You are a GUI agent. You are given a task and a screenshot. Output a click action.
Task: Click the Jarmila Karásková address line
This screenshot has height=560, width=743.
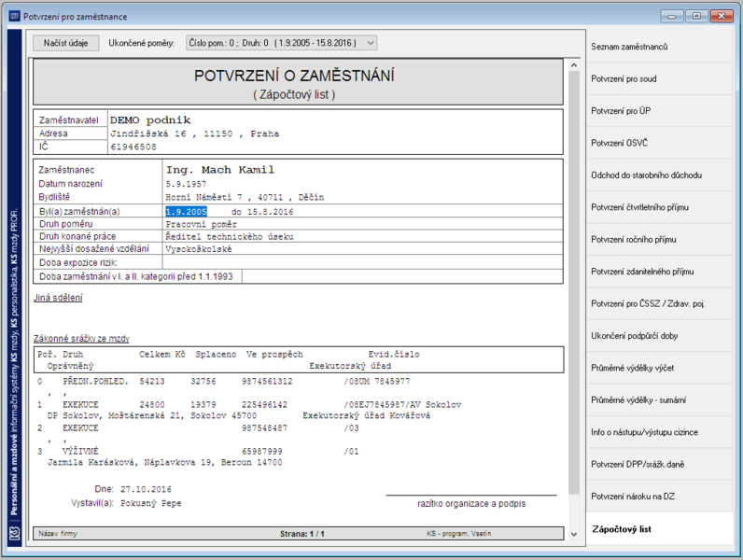pos(164,462)
